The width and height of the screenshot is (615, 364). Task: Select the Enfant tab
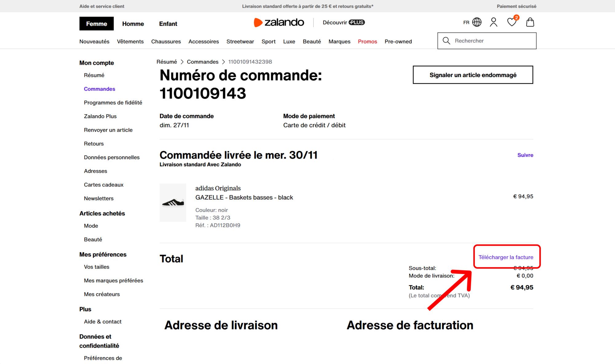[x=168, y=24]
